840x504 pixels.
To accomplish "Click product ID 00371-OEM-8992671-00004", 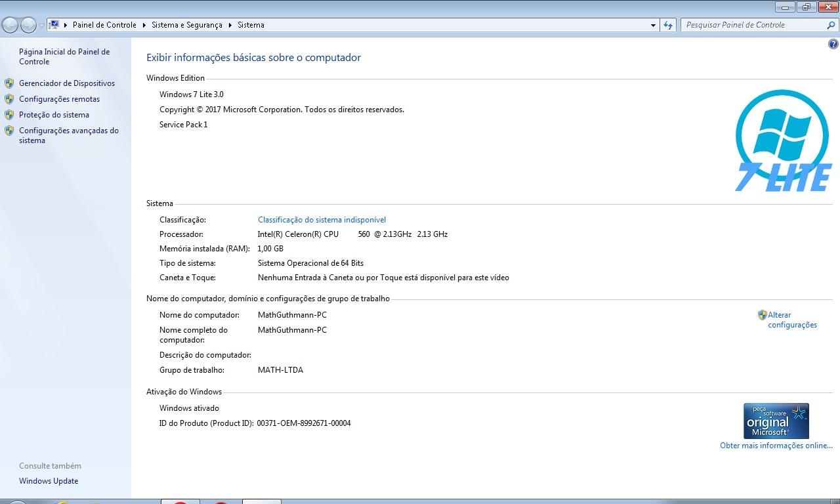I will pos(304,423).
